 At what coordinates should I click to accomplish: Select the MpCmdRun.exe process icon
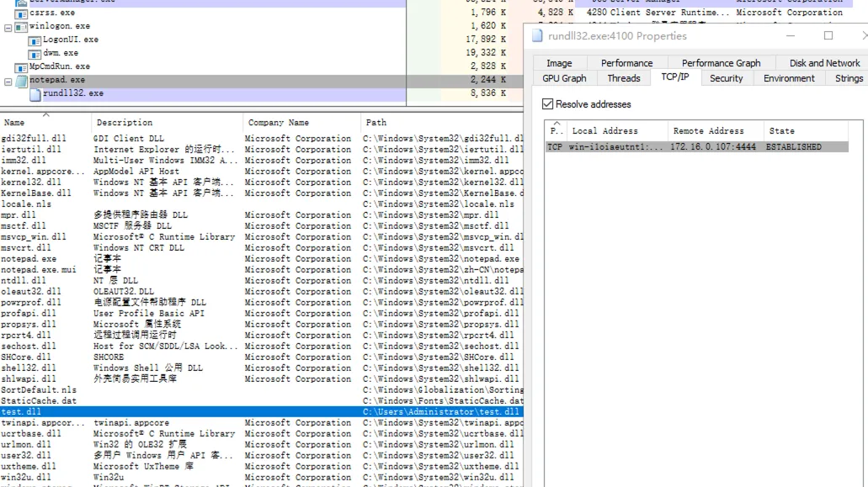click(x=23, y=66)
